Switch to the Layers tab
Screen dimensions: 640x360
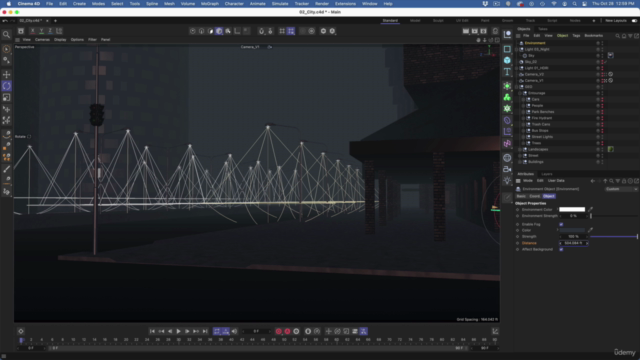[547, 174]
